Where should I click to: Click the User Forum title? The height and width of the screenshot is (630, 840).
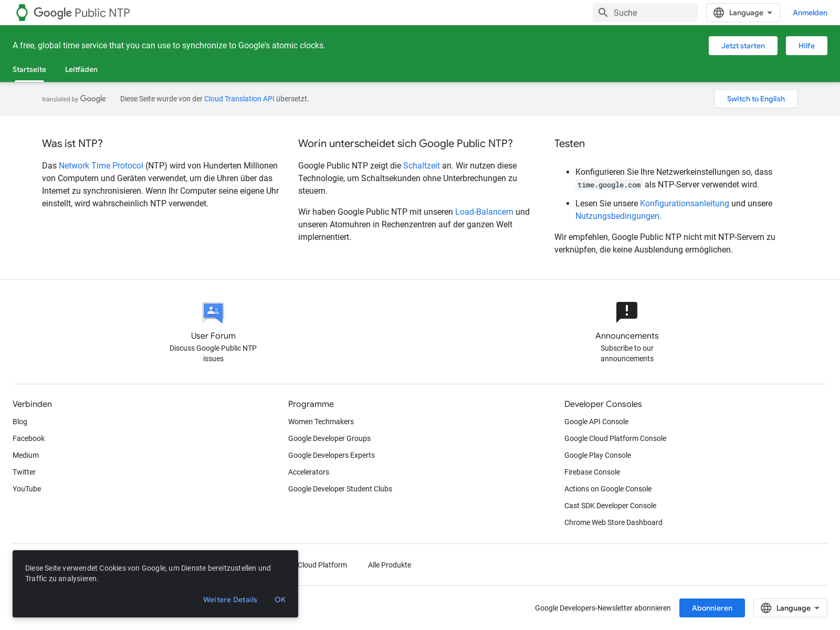(213, 336)
